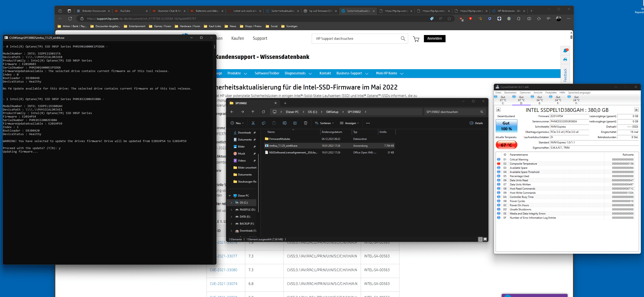Toggle Edge split screen icon
Image resolution: width=644 pixels, height=297 pixels.
click(x=529, y=19)
